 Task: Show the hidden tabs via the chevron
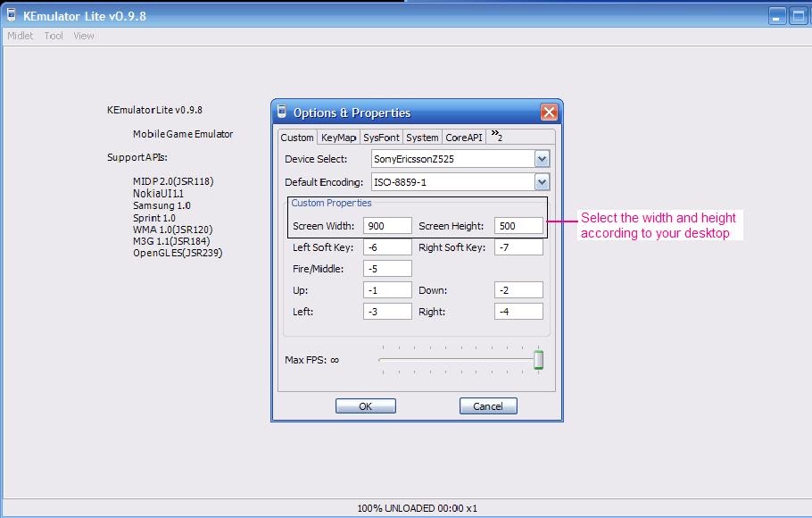(x=497, y=136)
